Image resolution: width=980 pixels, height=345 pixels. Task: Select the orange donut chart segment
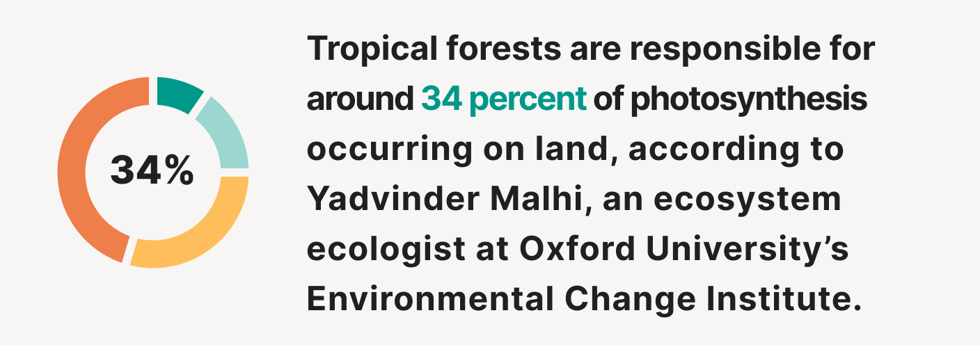point(84,174)
